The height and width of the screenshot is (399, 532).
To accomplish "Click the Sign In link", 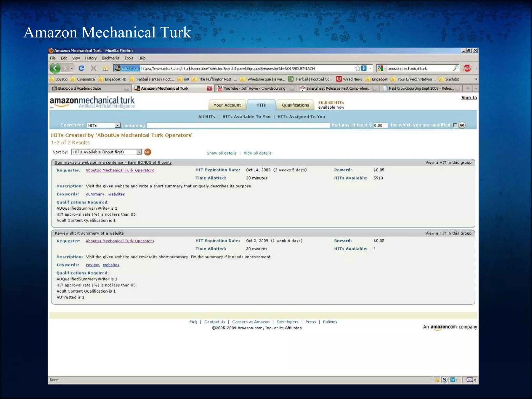I will [x=469, y=97].
